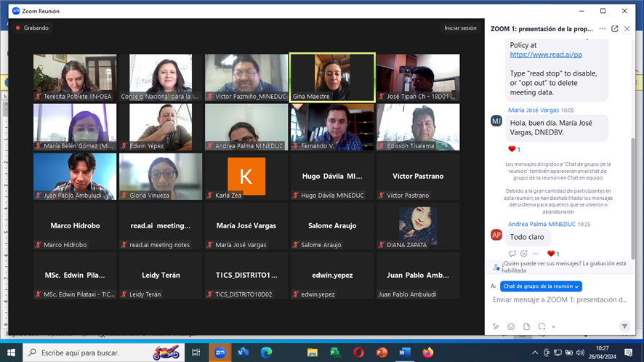Click the Iniciar sesión button
Screen dimensions: 644x362
point(460,28)
